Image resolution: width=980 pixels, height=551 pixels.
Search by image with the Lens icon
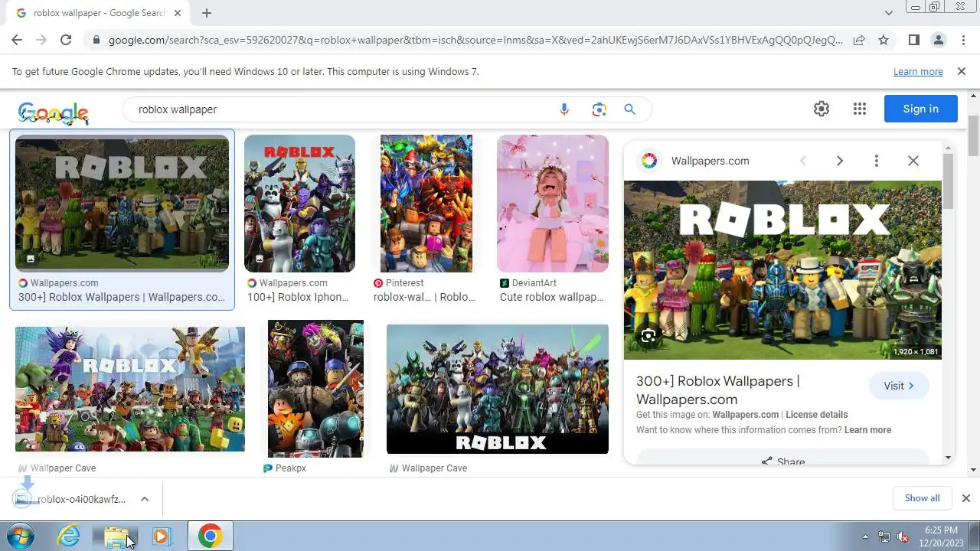click(x=599, y=109)
